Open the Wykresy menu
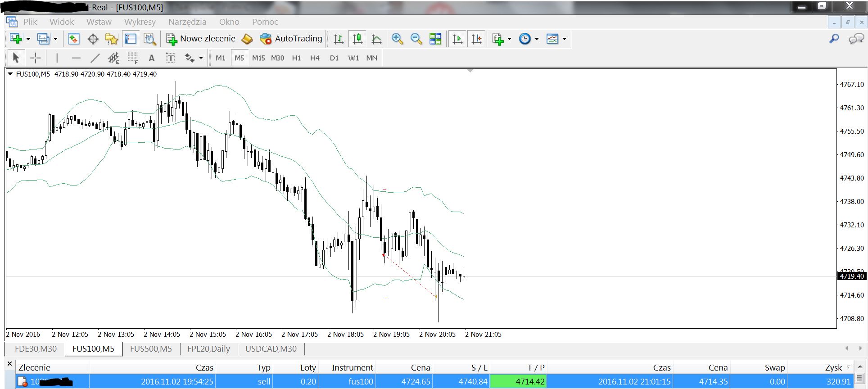 [140, 22]
